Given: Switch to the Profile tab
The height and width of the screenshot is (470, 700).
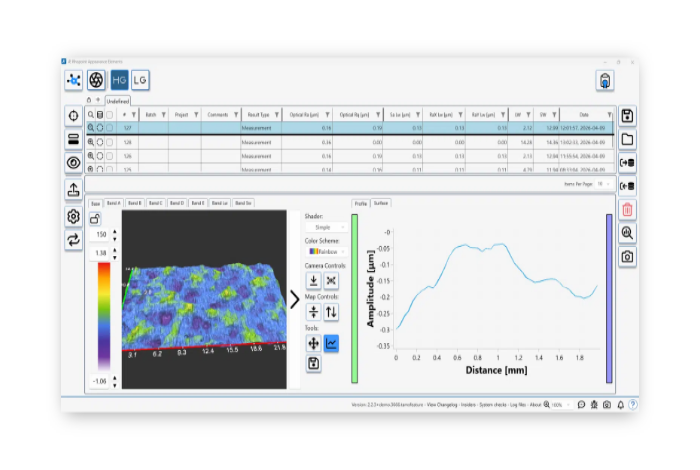Looking at the screenshot, I should click(361, 204).
